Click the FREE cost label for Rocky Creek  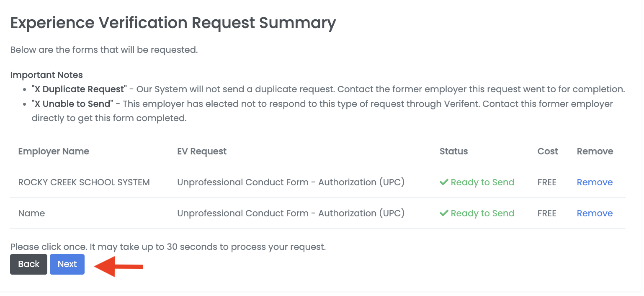(x=547, y=182)
